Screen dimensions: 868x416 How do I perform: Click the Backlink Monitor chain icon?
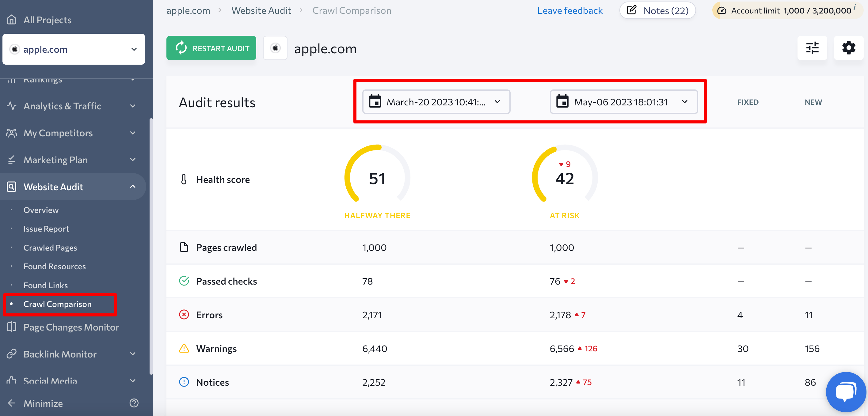(11, 354)
